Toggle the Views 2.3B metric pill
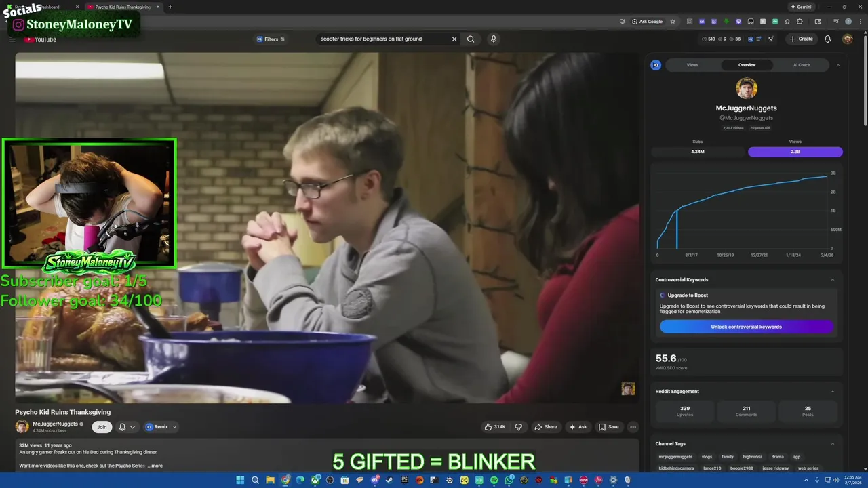This screenshot has height=488, width=868. (795, 152)
